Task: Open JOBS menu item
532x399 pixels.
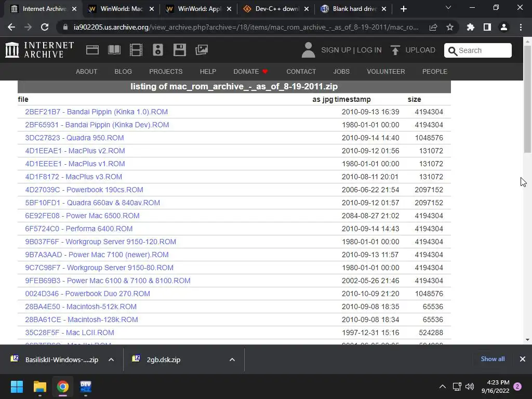Action: 341,72
